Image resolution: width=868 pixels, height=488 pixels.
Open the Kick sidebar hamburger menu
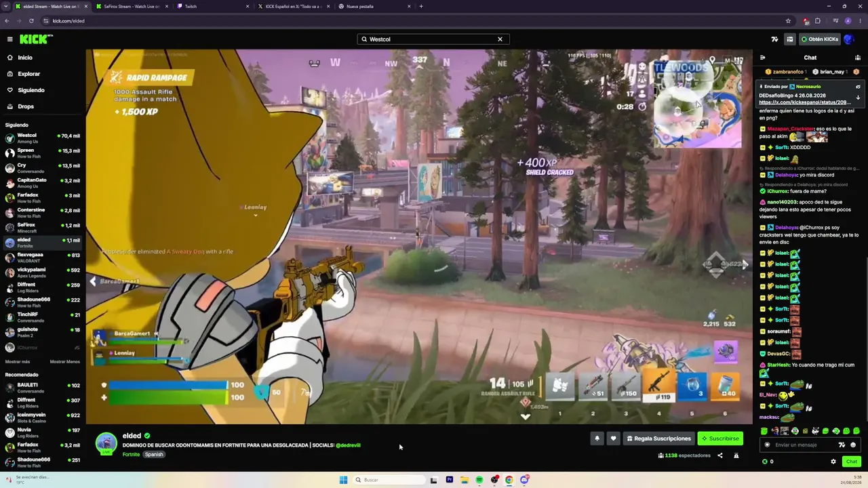9,39
